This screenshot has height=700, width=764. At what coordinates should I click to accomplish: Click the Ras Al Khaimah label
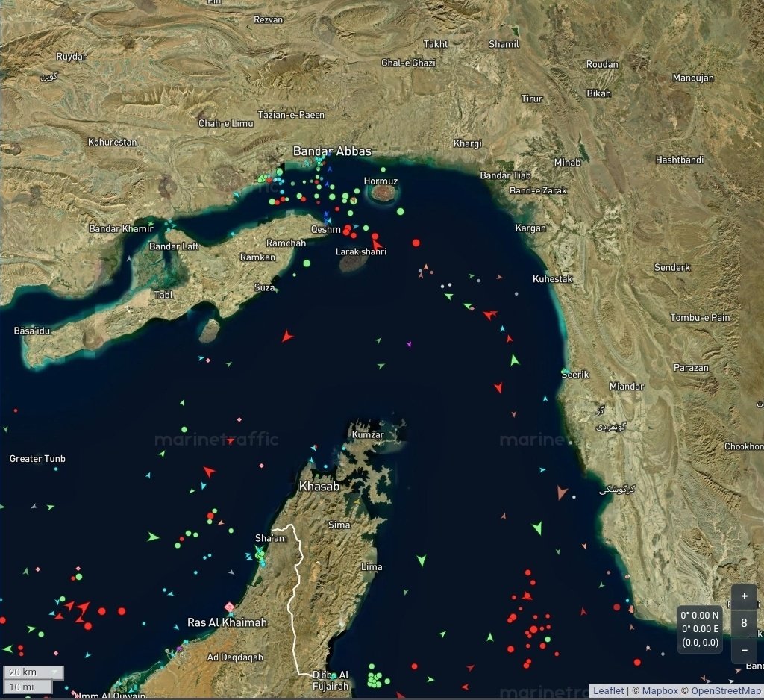click(x=227, y=622)
